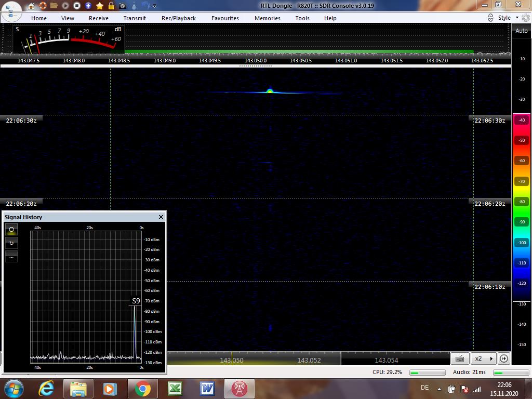
Task: Open Excel from the taskbar
Action: tap(175, 389)
